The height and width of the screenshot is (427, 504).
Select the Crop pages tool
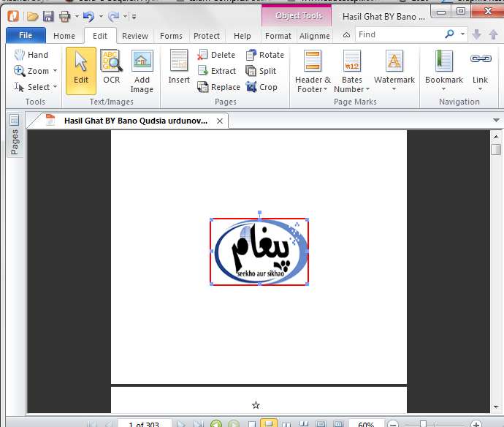point(261,87)
